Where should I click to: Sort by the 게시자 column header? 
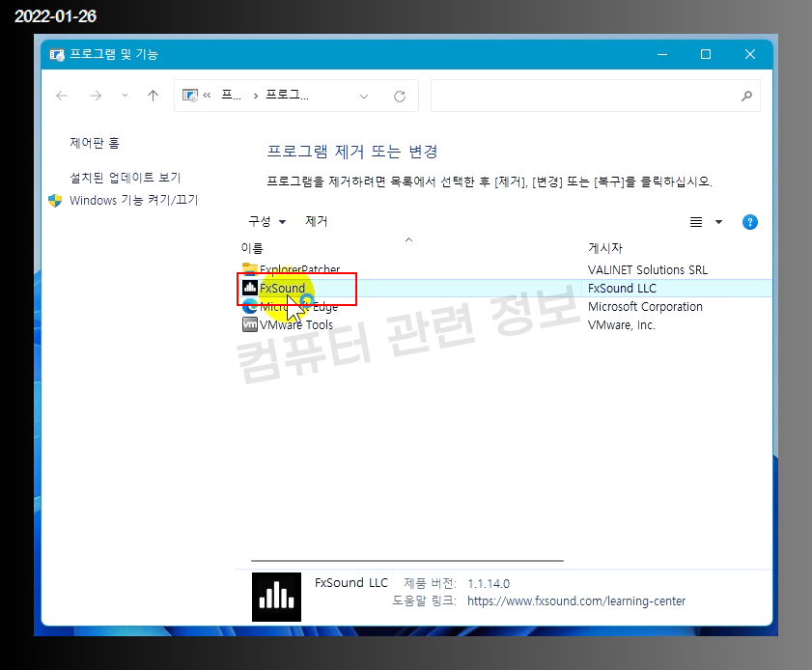[604, 248]
